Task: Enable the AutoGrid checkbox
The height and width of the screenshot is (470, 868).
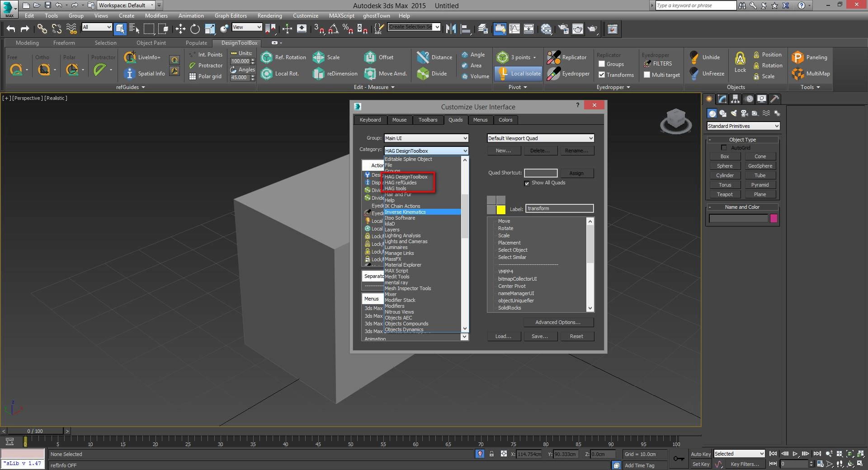Action: (724, 148)
